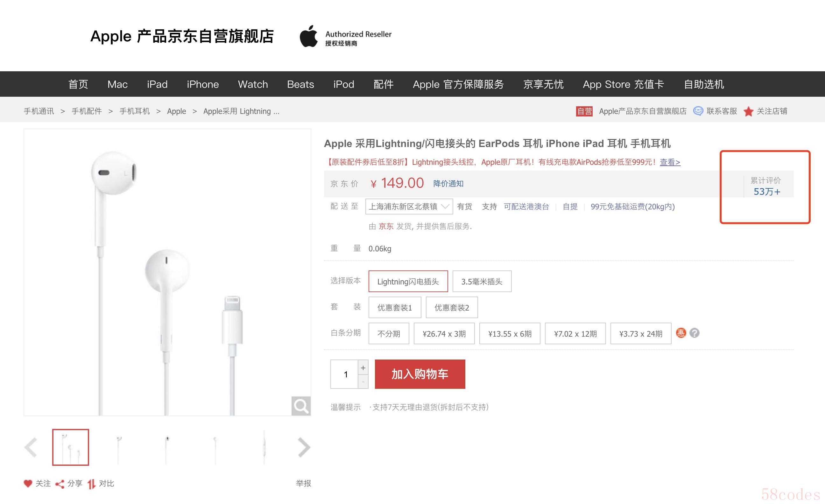Click the 分享 share icon
825x504 pixels.
pyautogui.click(x=60, y=484)
